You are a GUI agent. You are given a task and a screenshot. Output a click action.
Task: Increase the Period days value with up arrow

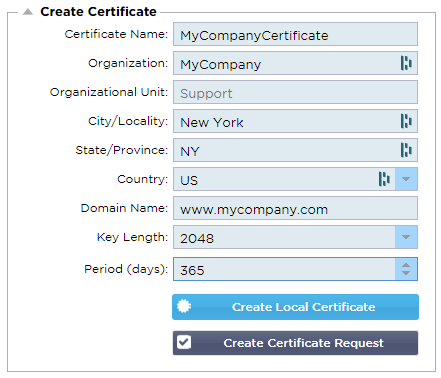[x=406, y=265]
